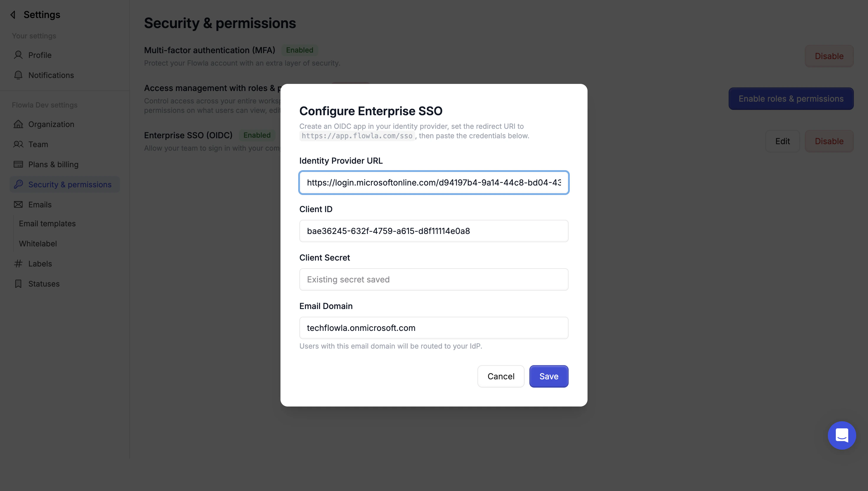Click the Organization house icon
868x491 pixels.
point(18,124)
